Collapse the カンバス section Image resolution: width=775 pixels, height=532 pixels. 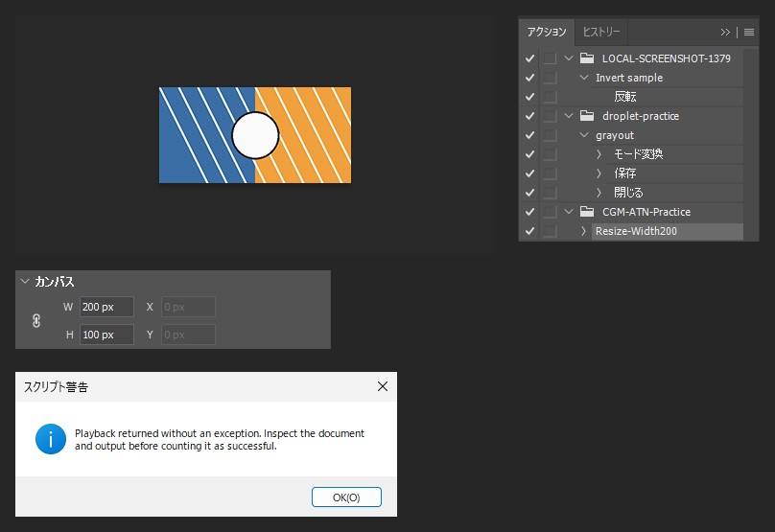click(x=25, y=282)
